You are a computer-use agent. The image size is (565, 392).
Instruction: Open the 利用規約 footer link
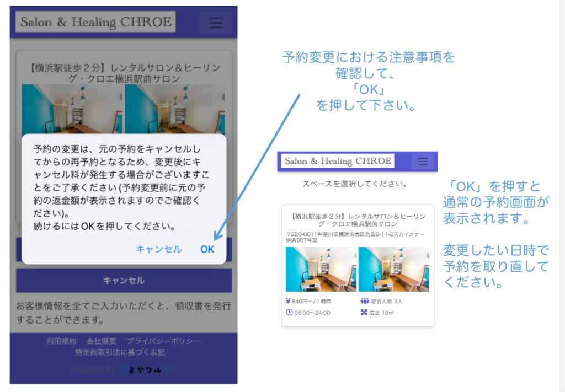[x=61, y=341]
